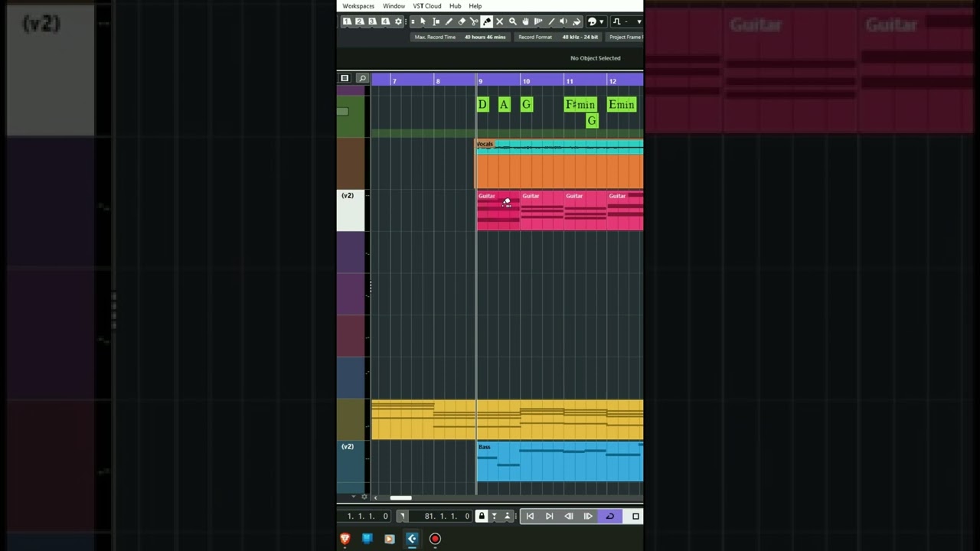Select the Line tool

(551, 21)
